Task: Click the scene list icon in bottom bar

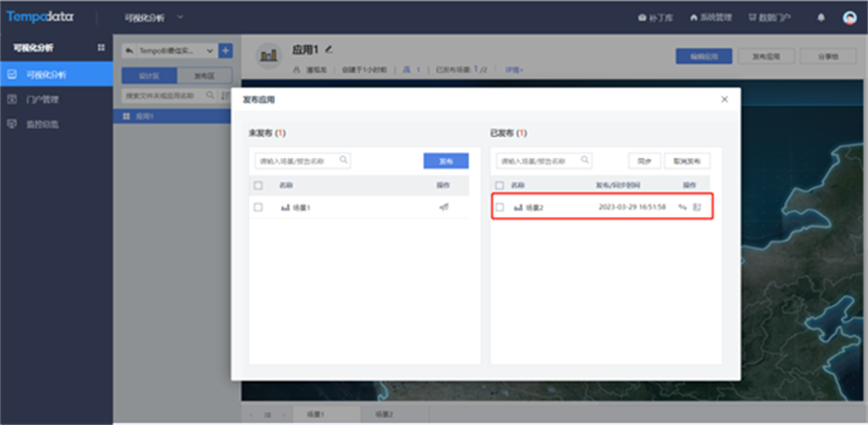Action: pos(268,414)
